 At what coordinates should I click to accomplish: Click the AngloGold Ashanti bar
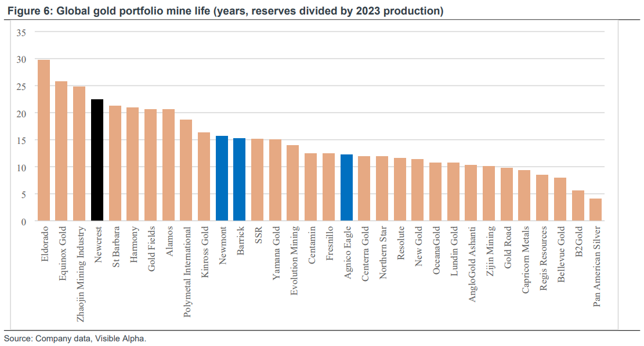pyautogui.click(x=472, y=193)
